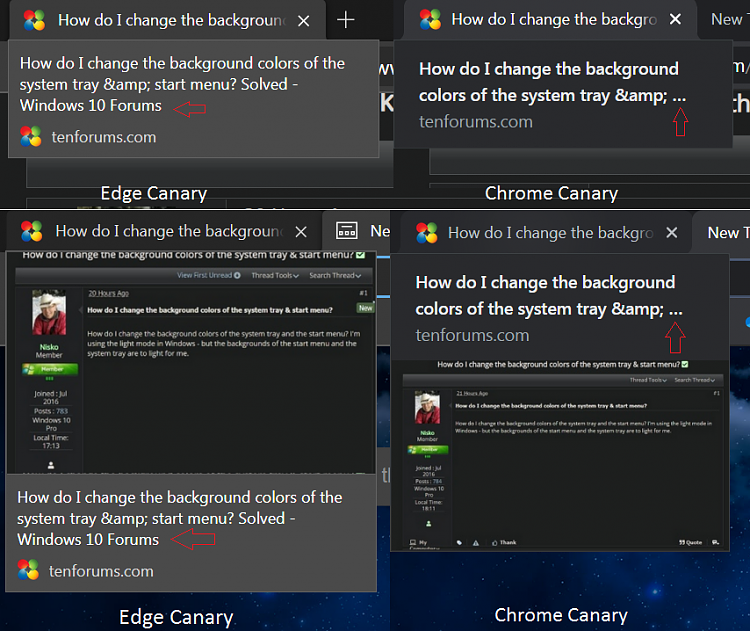Click the tab favicon in bottom Edge Canary tab strip
This screenshot has width=750, height=631.
click(x=32, y=231)
